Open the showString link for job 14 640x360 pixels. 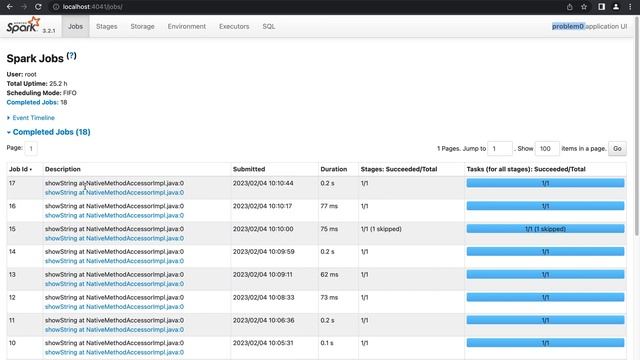(114, 261)
